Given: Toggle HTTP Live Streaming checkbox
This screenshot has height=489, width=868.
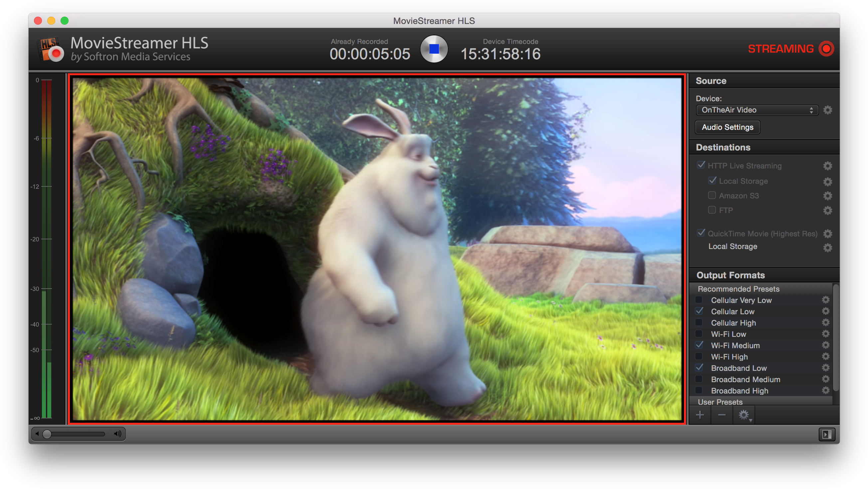Looking at the screenshot, I should 701,165.
